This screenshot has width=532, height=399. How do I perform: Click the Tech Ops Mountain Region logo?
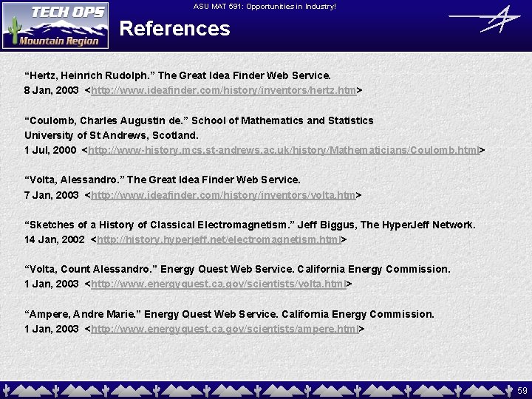pos(55,26)
